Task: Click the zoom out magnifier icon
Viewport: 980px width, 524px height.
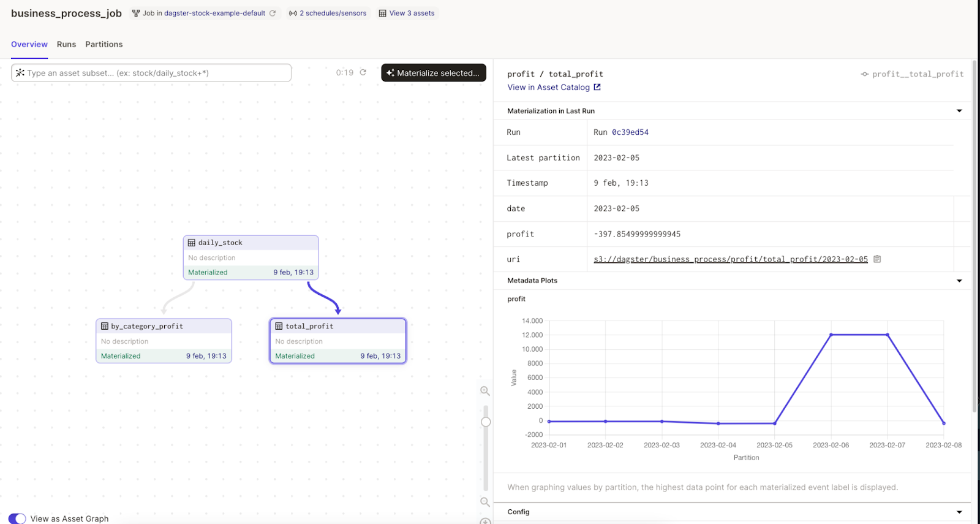Action: pos(485,502)
